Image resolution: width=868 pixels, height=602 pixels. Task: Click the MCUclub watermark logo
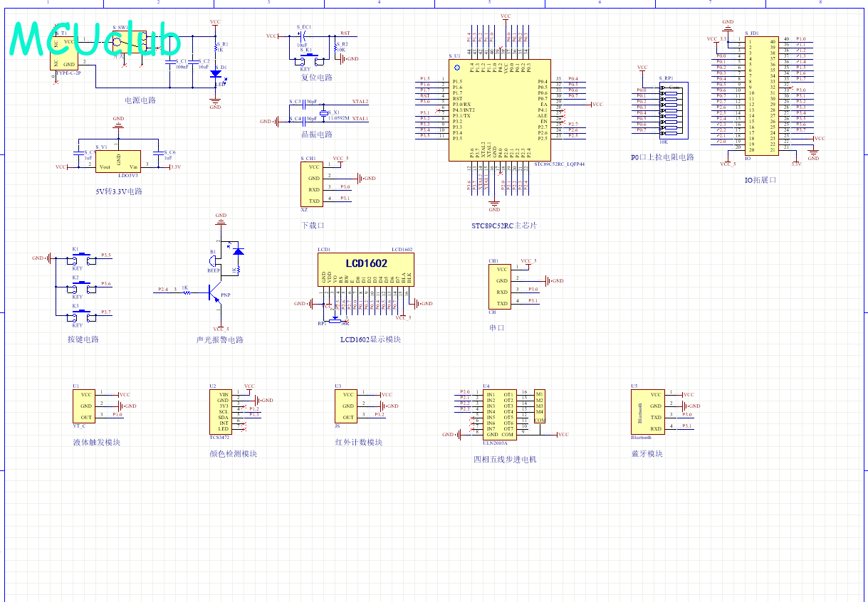point(95,39)
